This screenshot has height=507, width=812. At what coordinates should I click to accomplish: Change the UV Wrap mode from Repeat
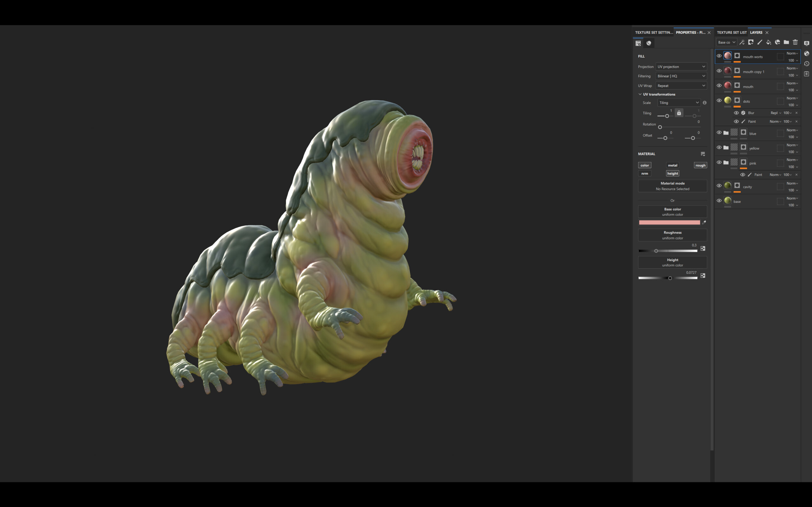pyautogui.click(x=681, y=86)
